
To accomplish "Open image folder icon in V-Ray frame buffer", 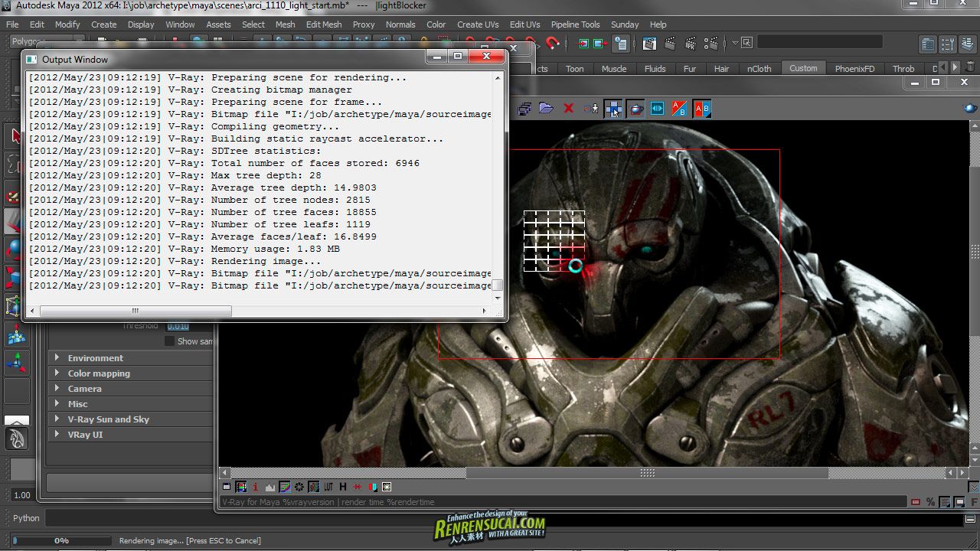I will (x=546, y=109).
